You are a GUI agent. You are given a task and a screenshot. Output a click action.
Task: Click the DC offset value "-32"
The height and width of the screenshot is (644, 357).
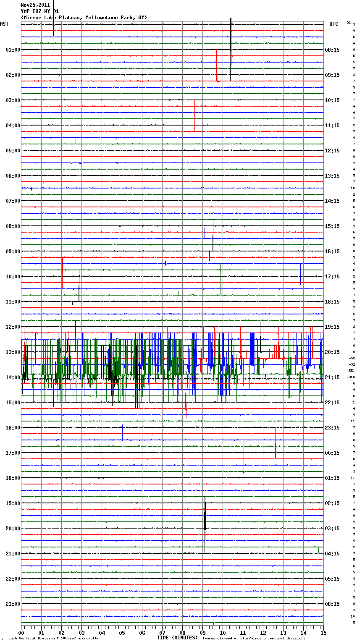(x=352, y=364)
